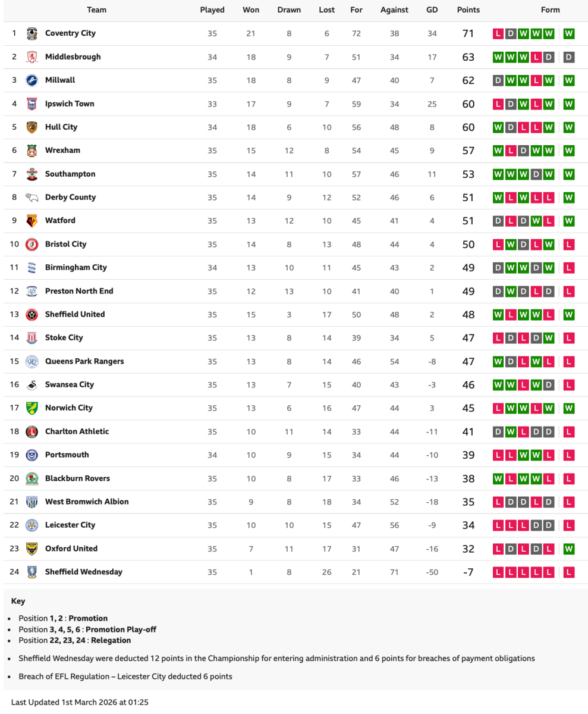Click the Watford club badge icon

32,221
